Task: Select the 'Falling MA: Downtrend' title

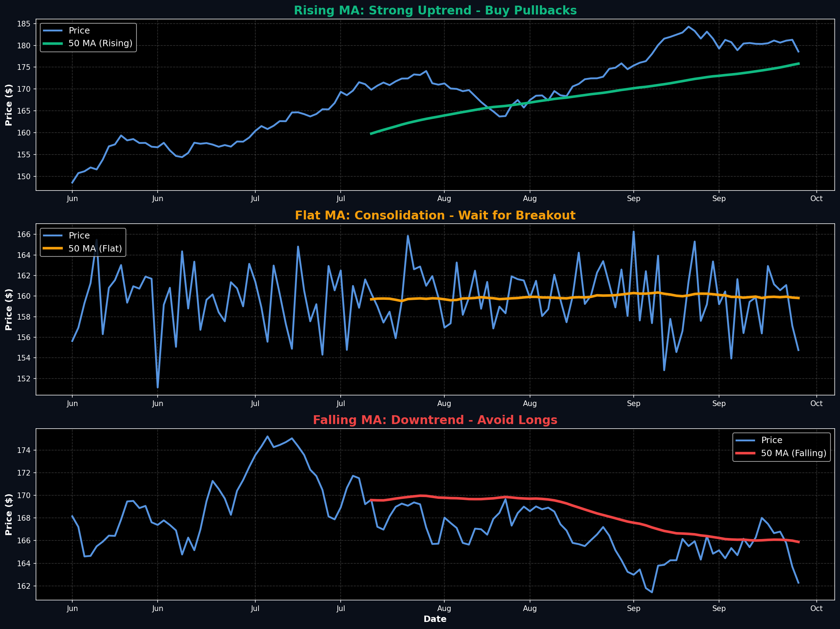Action: [x=435, y=420]
